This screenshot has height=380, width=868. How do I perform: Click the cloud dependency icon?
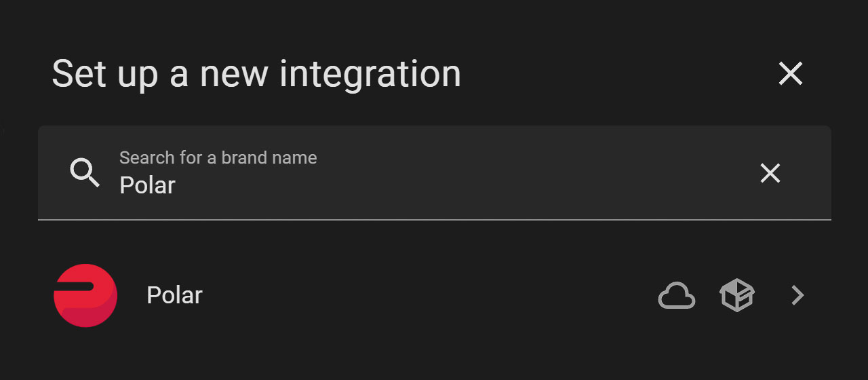click(x=677, y=296)
